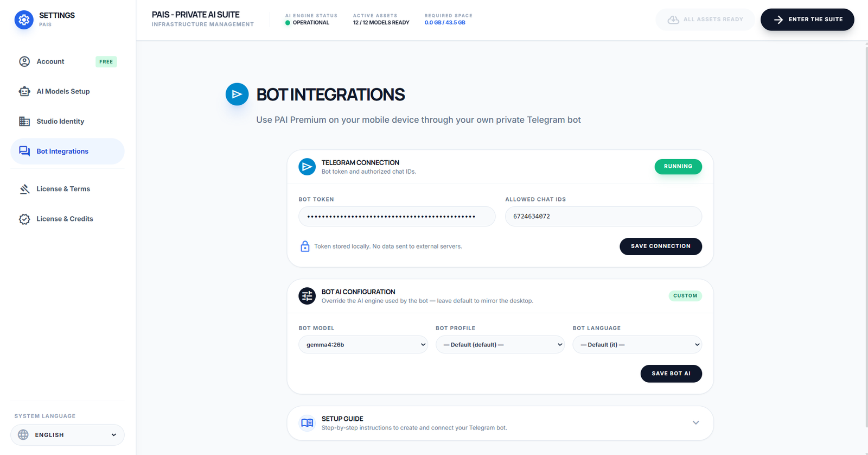
Task: Click the Studio Identity building icon
Action: pyautogui.click(x=24, y=121)
